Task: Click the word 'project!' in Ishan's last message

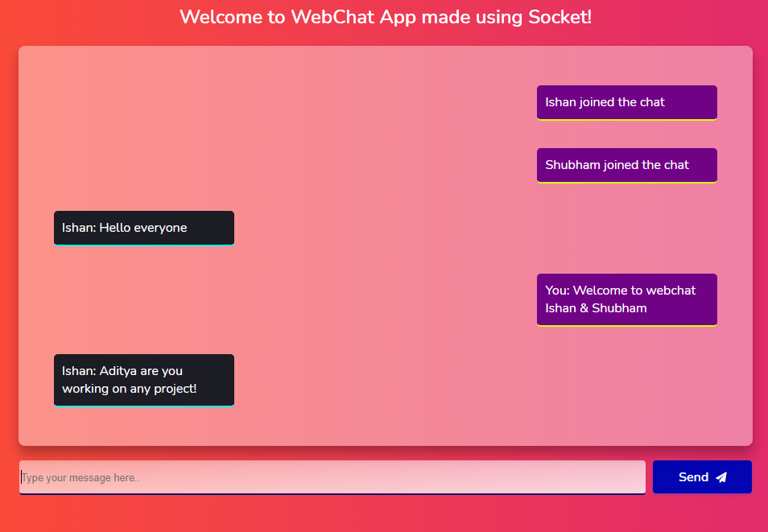Action: point(175,389)
